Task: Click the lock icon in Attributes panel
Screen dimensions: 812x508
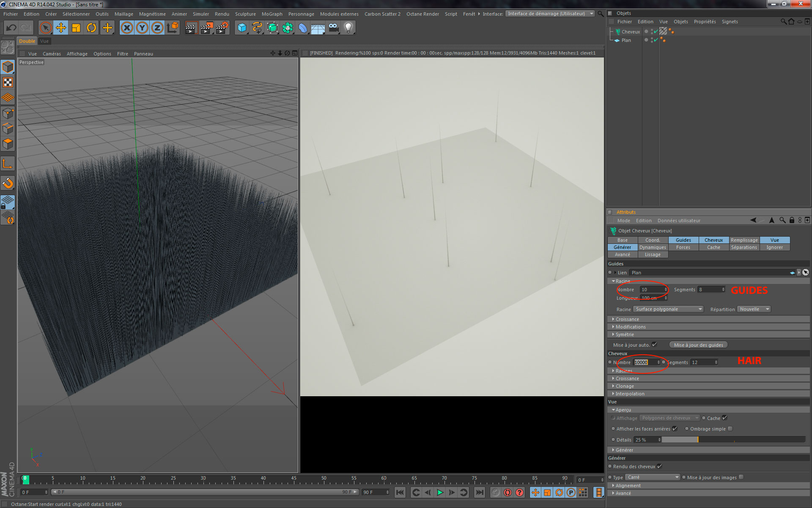Action: (792, 220)
